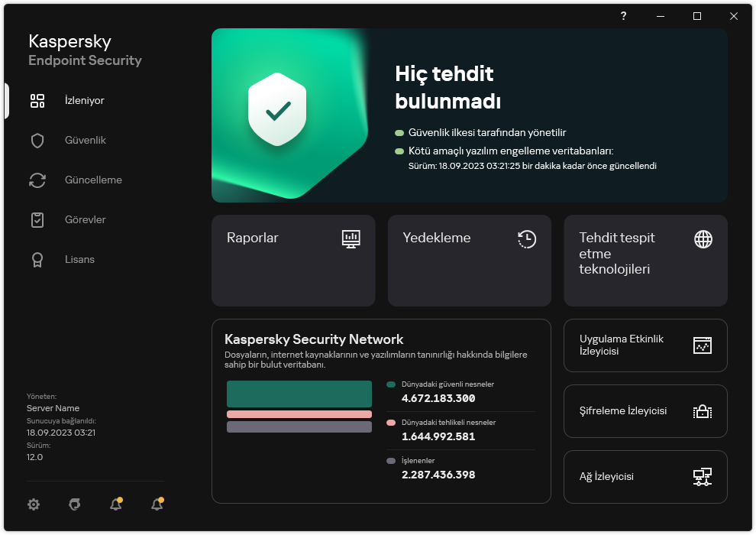Click the globe icon for threat detection technologies
Viewport: 756px width, 535px height.
702,238
